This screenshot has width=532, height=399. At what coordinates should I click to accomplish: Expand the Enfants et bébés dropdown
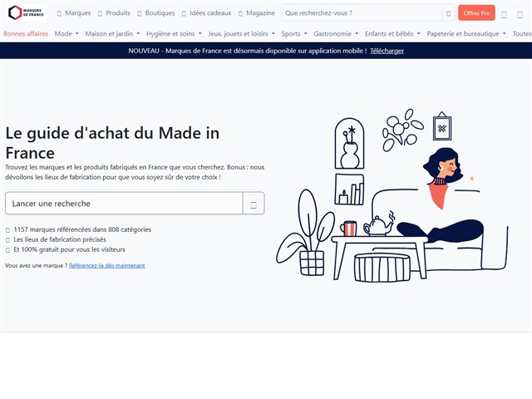coord(392,33)
